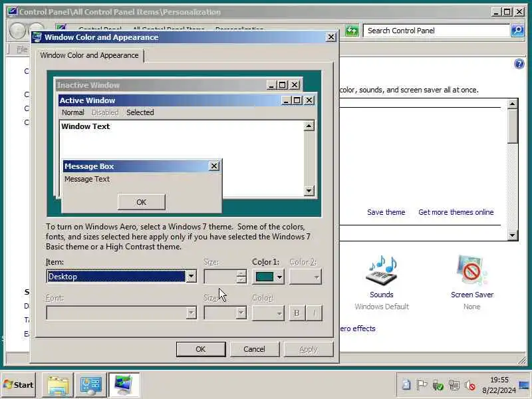532x399 pixels.
Task: Open Windows Explorer folder icon on taskbar
Action: 58,385
